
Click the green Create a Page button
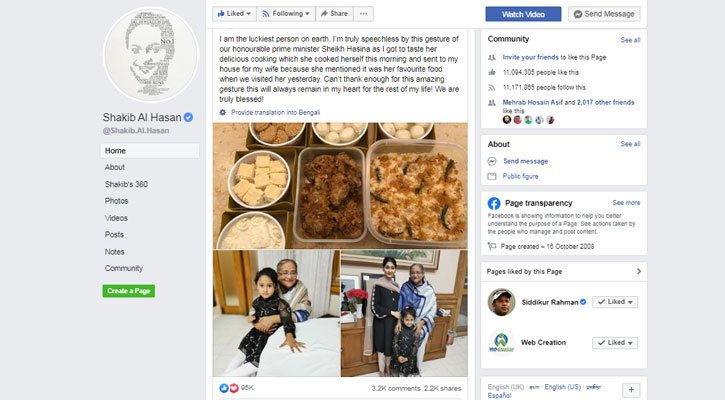coord(128,291)
